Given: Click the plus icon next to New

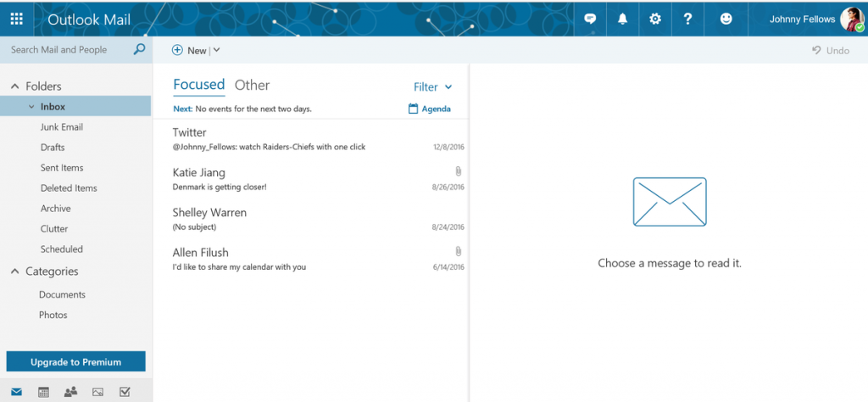Looking at the screenshot, I should [177, 50].
